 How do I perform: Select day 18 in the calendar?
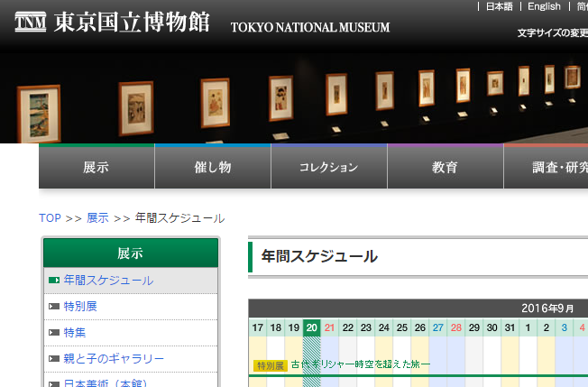pos(276,327)
